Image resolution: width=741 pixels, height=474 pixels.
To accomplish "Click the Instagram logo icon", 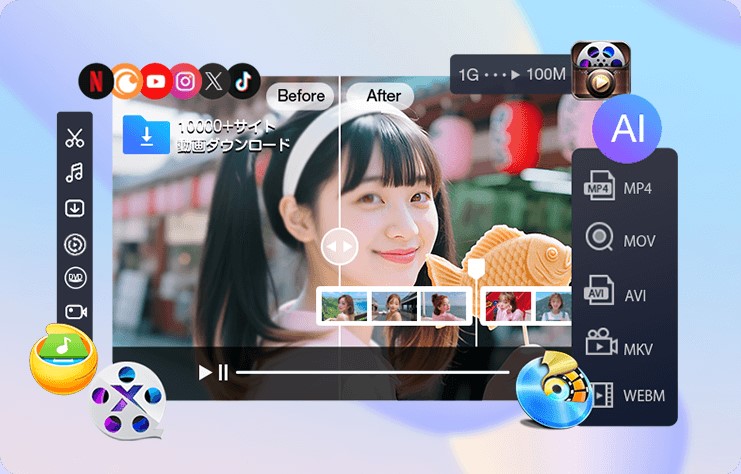I will 185,81.
